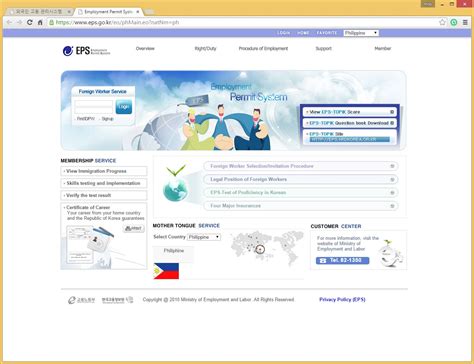Click the address bar URL
Image resolution: width=474 pixels, height=364 pixels.
tap(117, 22)
